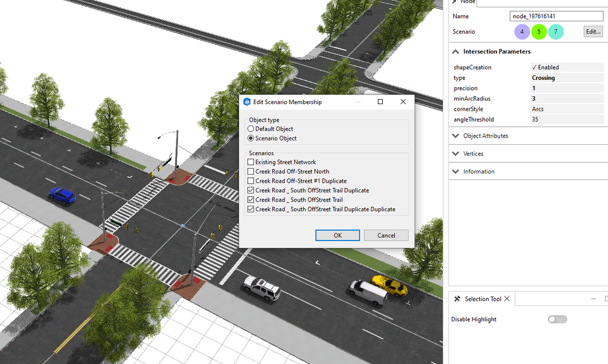Screen dimensions: 608x364
Task: Click the white van in viewport
Action: 368,293
